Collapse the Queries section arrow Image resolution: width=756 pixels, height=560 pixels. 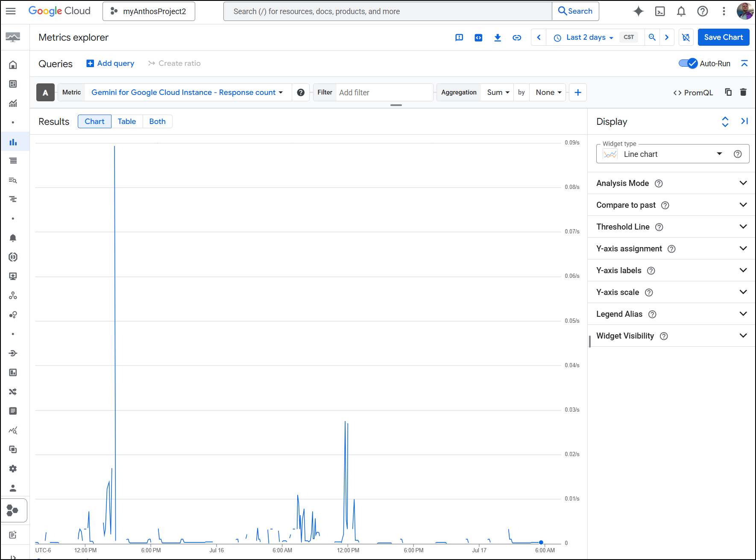click(x=744, y=64)
